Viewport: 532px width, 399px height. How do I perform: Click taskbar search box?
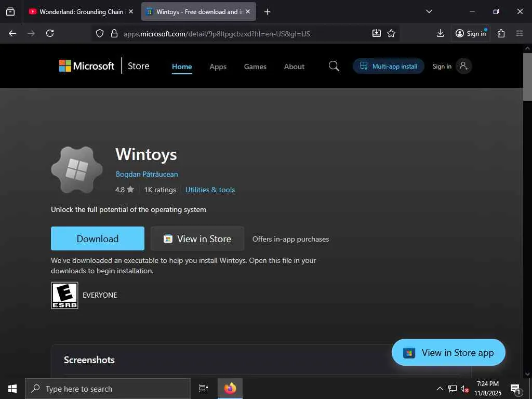[x=108, y=389]
